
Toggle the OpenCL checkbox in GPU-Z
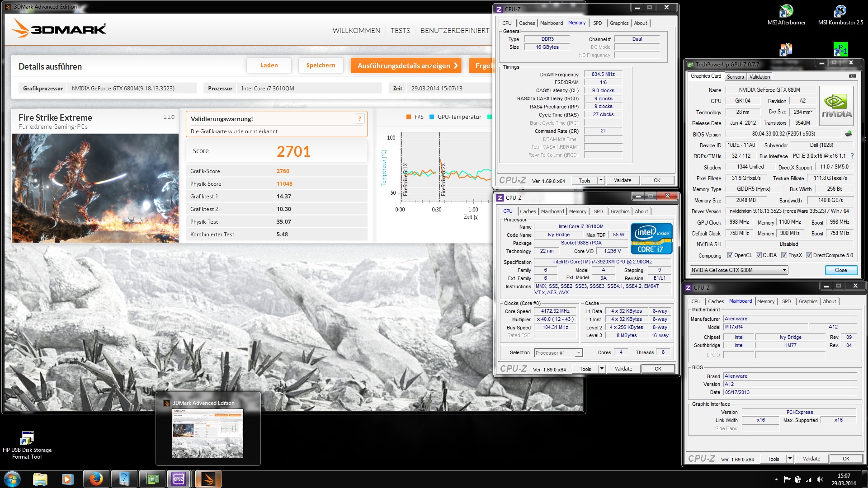(x=730, y=255)
